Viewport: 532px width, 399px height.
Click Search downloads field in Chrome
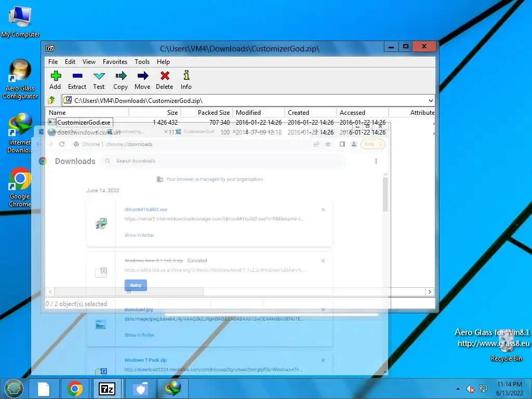(224, 161)
